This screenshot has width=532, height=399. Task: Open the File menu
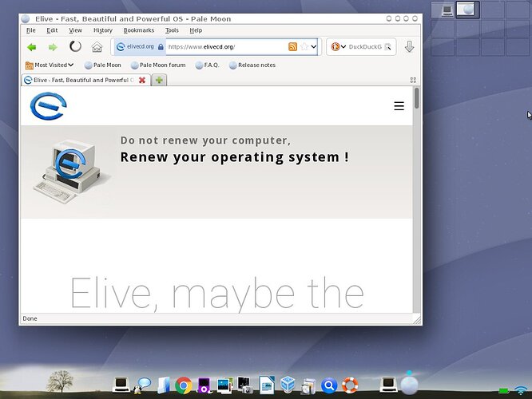[x=31, y=30]
